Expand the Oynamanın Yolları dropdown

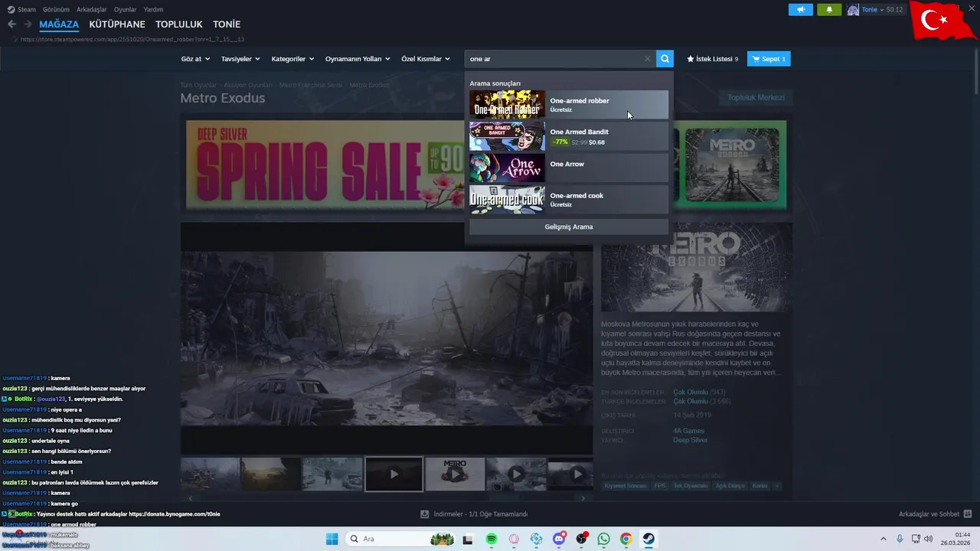point(358,59)
